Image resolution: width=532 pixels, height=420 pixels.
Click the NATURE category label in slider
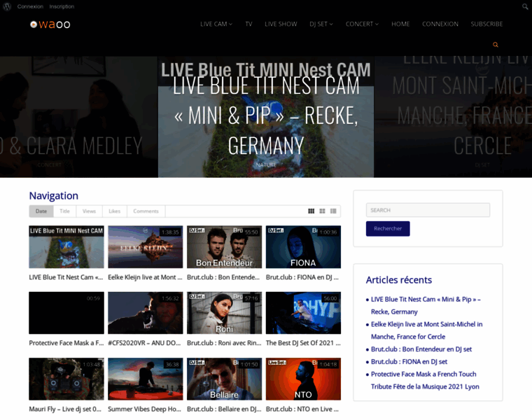point(266,165)
